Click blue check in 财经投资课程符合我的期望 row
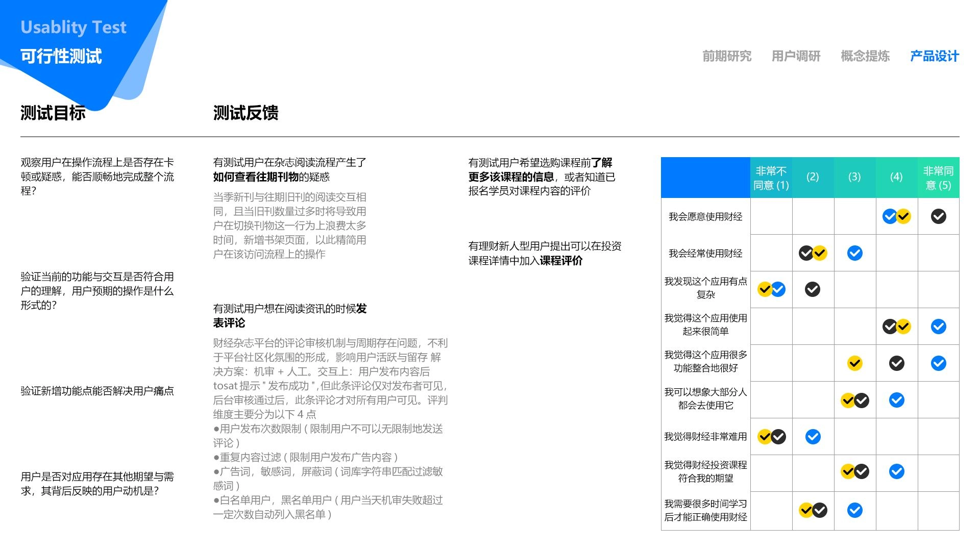980x551 pixels. click(x=896, y=471)
